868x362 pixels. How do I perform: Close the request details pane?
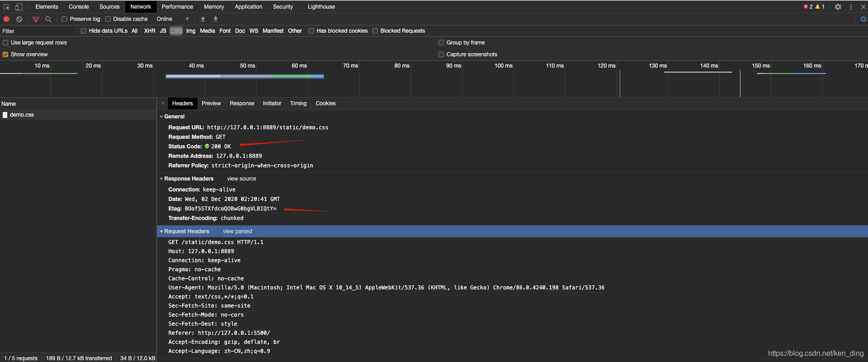tap(163, 103)
